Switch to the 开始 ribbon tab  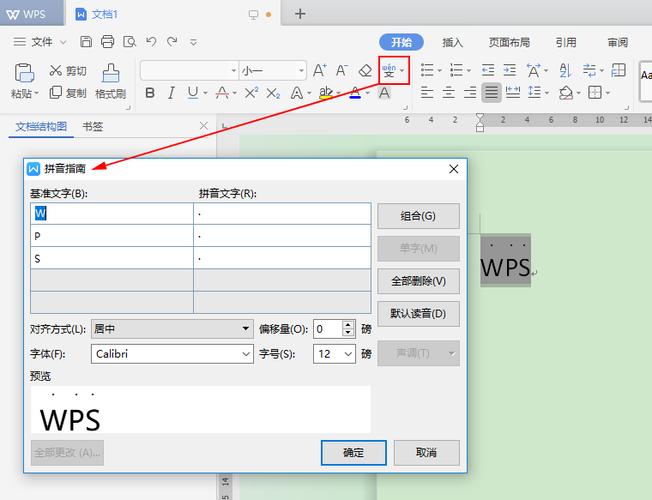click(x=401, y=42)
